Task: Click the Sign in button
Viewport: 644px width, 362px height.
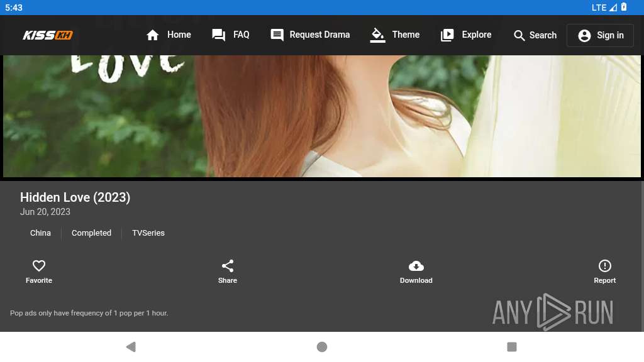Action: tap(600, 35)
